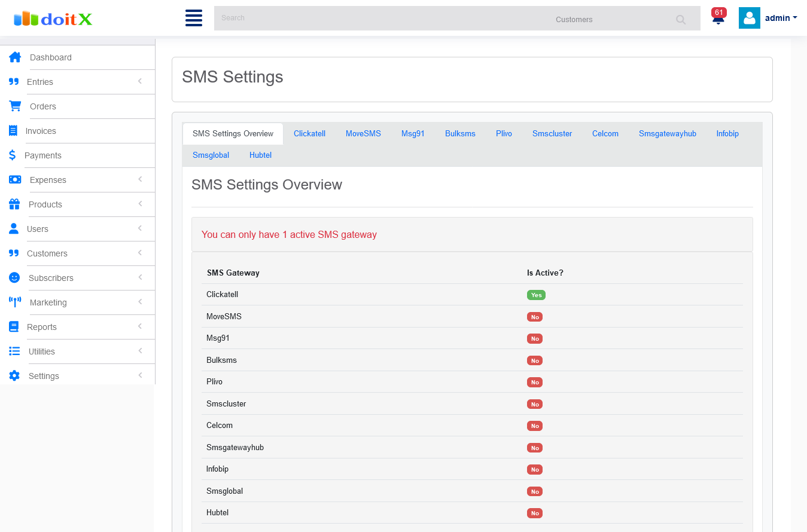Click the Dashboard home icon
807x532 pixels.
[15, 57]
